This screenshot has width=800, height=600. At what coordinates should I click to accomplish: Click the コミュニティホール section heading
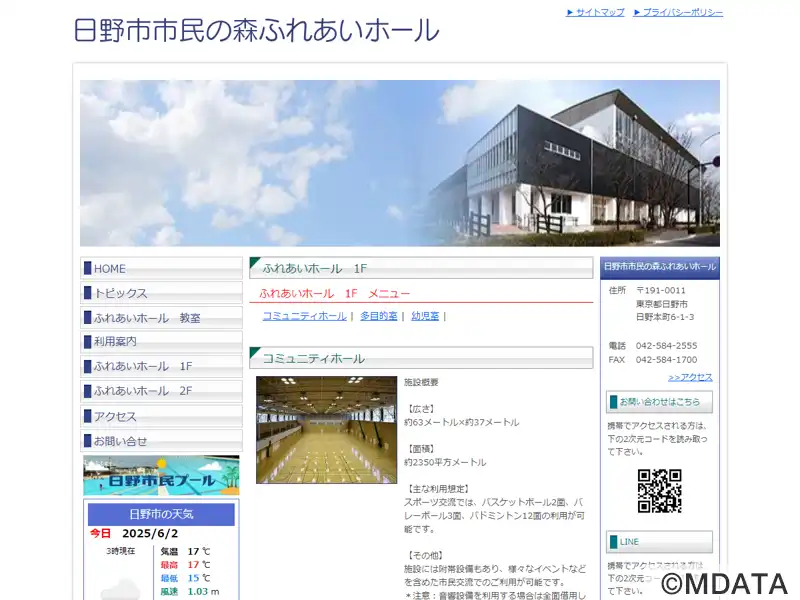[x=421, y=358]
